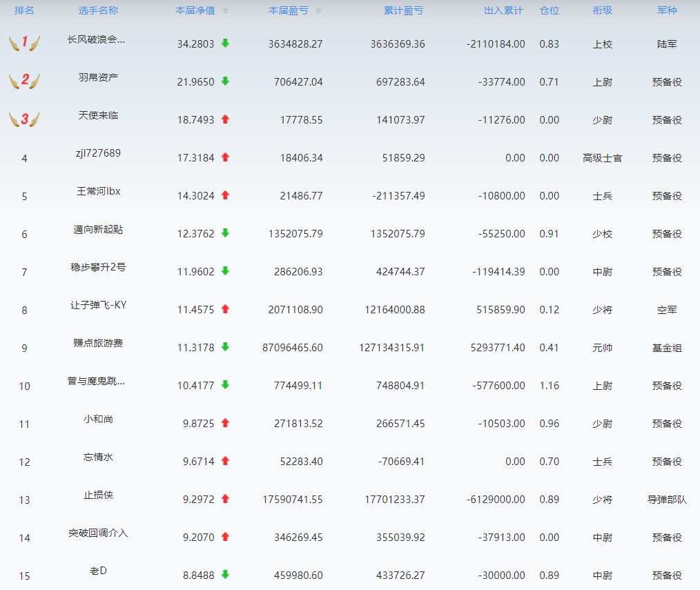This screenshot has width=700, height=590.
Task: Select player 让子弹飞-KY
Action: (98, 305)
